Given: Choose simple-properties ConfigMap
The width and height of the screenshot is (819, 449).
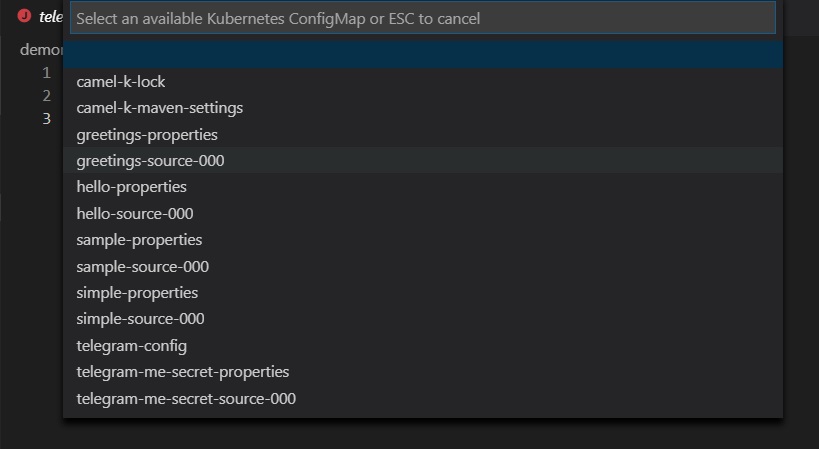Looking at the screenshot, I should pos(423,292).
